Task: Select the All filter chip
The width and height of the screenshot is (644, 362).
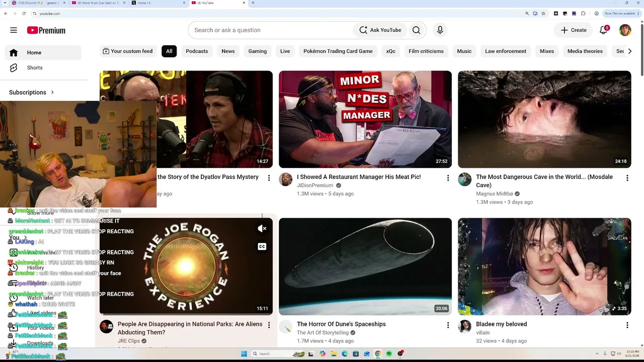Action: point(169,51)
